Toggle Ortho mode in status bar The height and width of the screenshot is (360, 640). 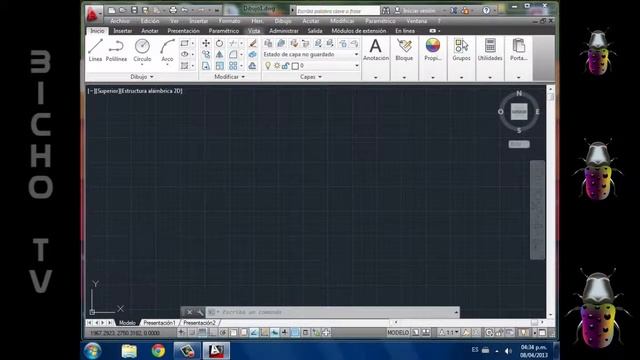coord(212,333)
